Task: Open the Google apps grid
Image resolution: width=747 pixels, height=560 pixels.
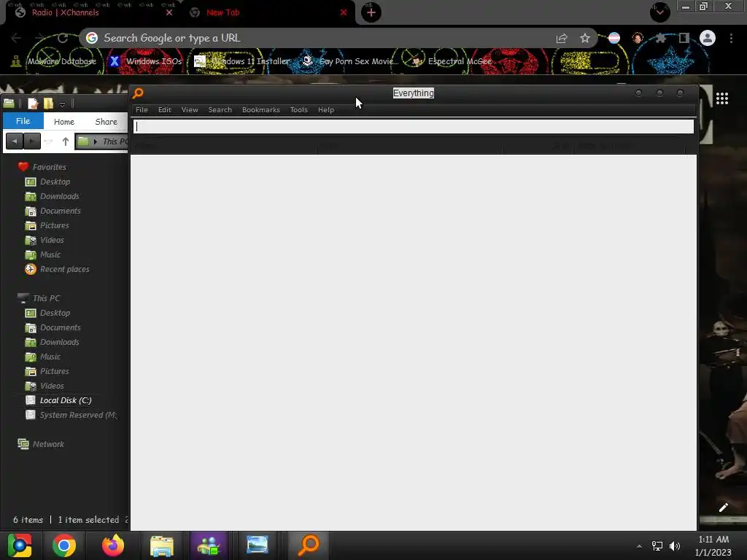Action: 721,98
